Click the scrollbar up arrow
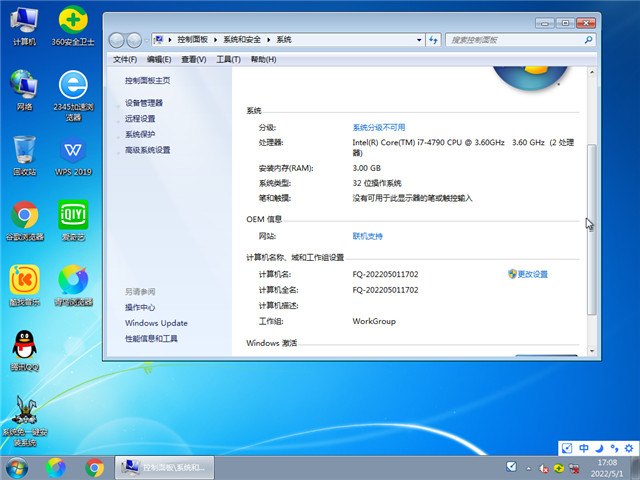The width and height of the screenshot is (640, 480). pyautogui.click(x=592, y=72)
